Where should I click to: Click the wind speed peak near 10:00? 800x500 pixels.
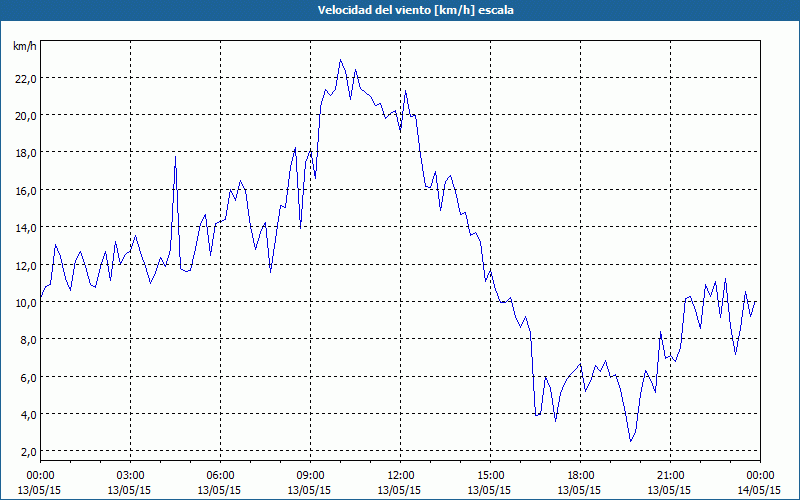point(341,60)
